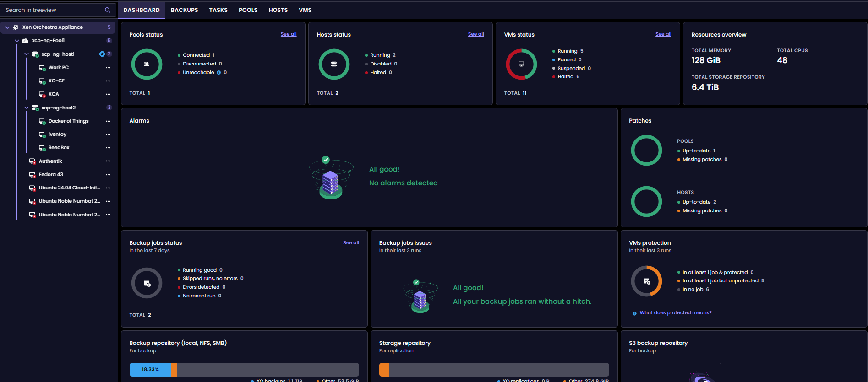Click the VMs protection donut chart icon
The image size is (868, 382).
(x=646, y=281)
